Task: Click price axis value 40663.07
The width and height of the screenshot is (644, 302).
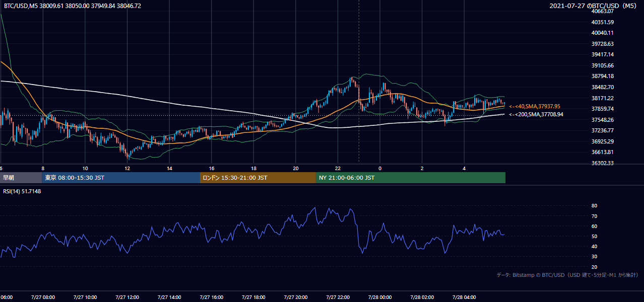Action: (x=602, y=11)
